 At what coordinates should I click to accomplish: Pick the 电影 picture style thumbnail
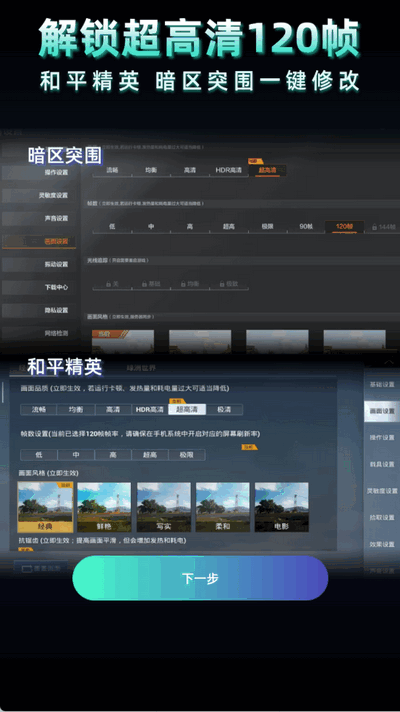click(x=281, y=507)
